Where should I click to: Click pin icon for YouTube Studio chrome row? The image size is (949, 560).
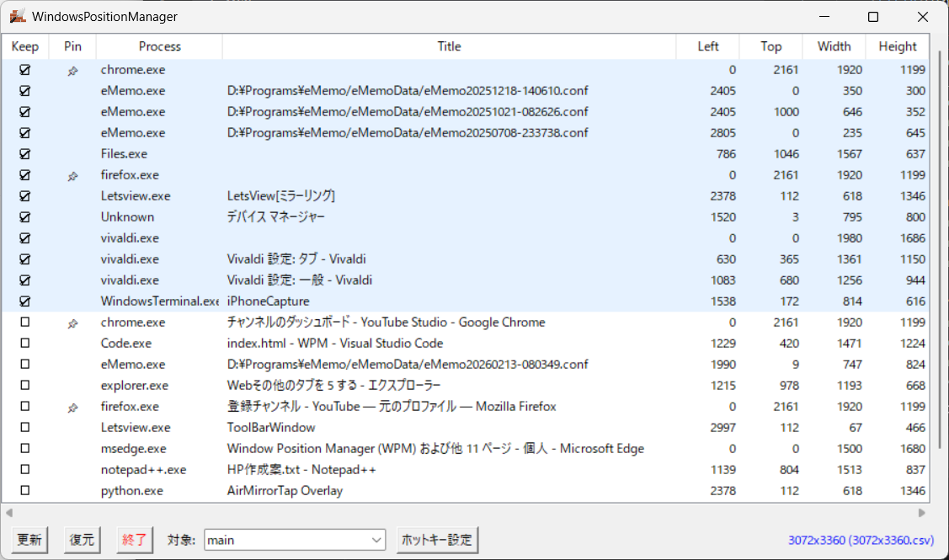coord(72,323)
